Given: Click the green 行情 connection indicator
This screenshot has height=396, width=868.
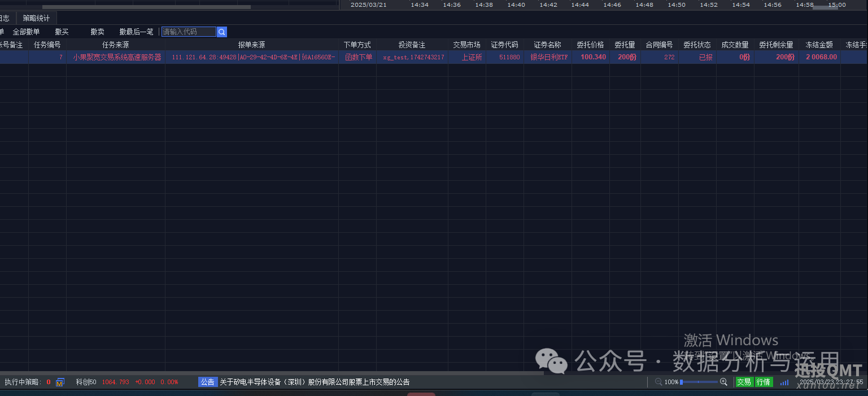Looking at the screenshot, I should pos(764,382).
